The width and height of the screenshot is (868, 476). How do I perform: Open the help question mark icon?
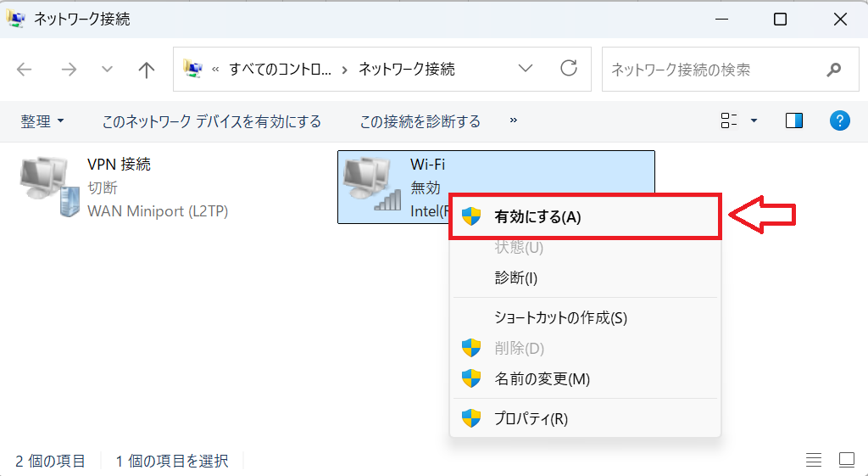pos(839,121)
